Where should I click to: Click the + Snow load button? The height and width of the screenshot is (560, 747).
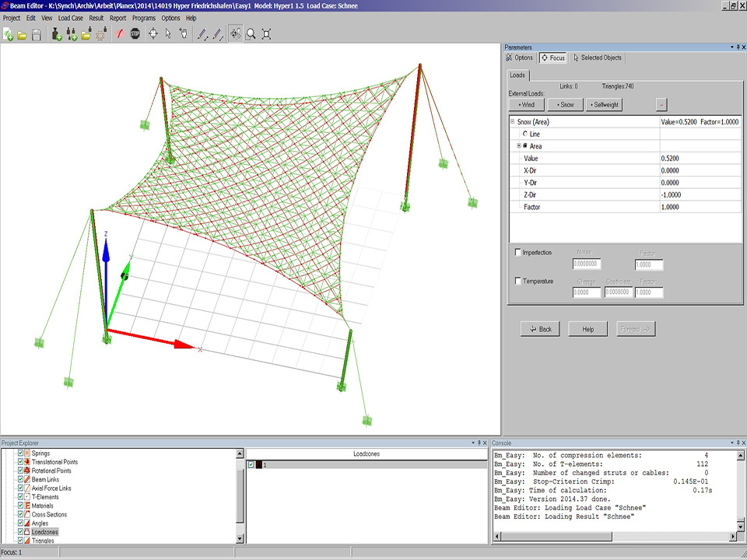pyautogui.click(x=564, y=104)
